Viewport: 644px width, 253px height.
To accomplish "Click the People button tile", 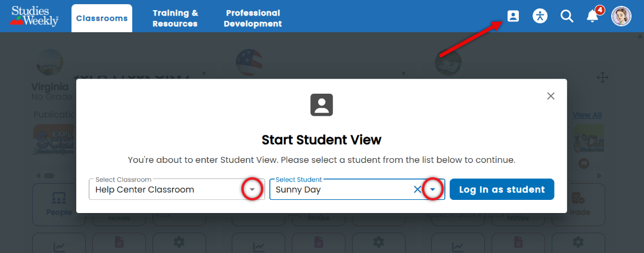I will tap(59, 205).
